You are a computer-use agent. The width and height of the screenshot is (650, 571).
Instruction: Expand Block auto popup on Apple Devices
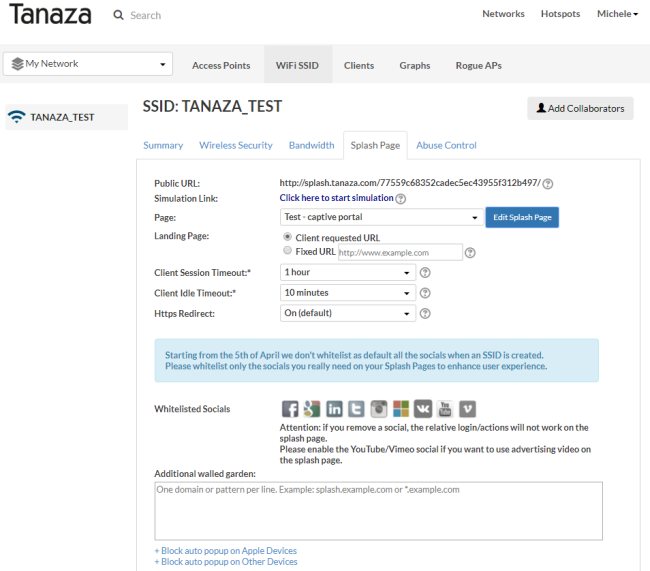pos(226,551)
